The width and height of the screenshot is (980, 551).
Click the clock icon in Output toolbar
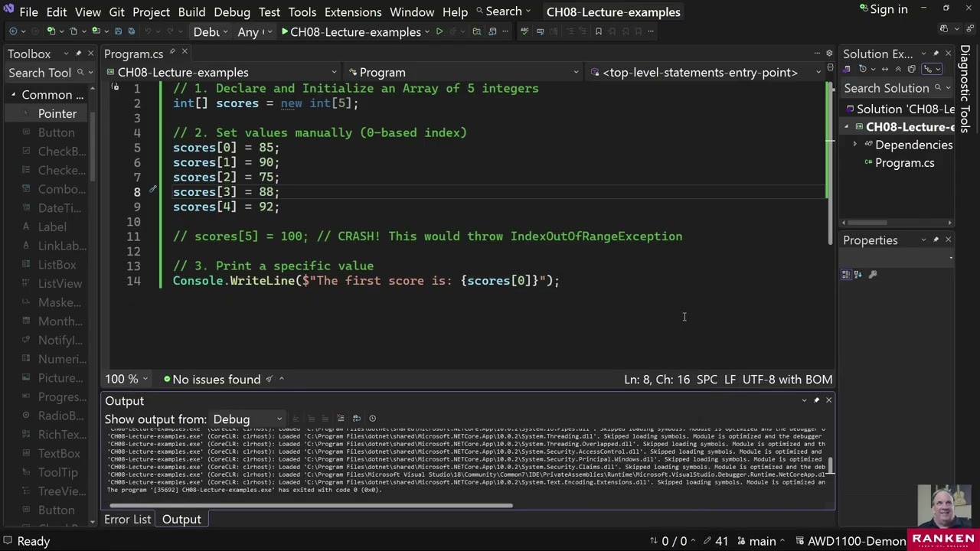(x=372, y=419)
